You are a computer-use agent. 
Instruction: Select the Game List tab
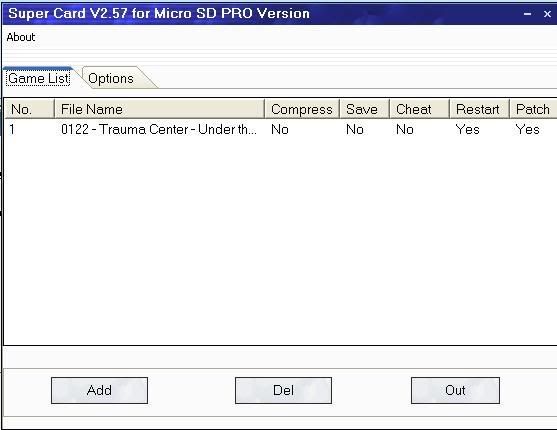coord(39,78)
